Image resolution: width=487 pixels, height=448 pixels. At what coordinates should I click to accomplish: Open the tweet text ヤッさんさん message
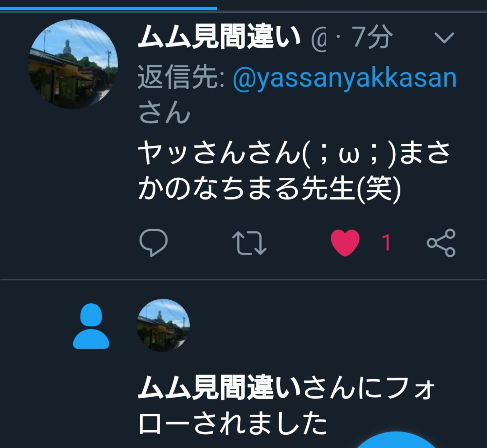click(x=294, y=171)
